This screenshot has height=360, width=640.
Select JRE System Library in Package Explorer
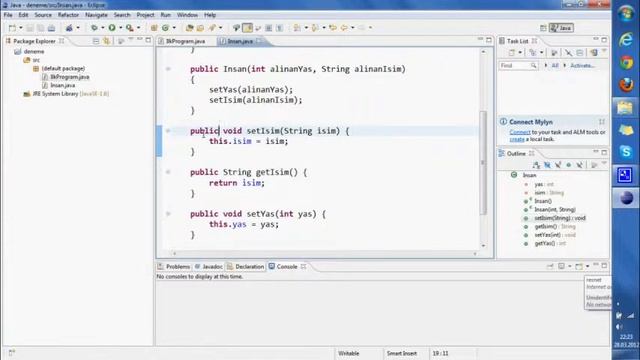66,93
